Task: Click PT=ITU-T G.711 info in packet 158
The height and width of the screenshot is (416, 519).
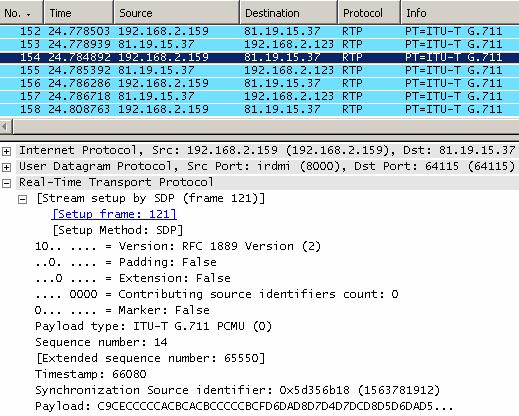Action: coord(454,109)
